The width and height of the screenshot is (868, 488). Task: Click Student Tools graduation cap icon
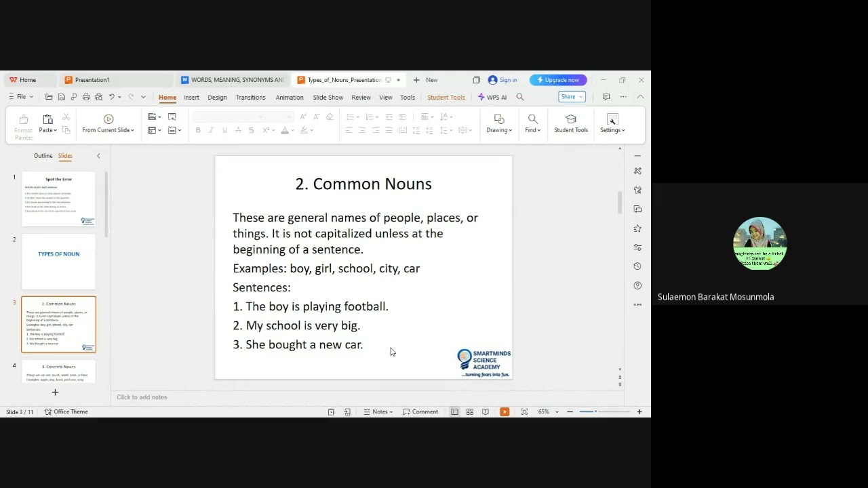(x=571, y=119)
